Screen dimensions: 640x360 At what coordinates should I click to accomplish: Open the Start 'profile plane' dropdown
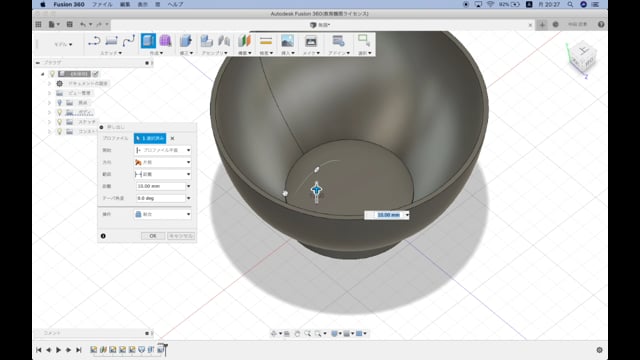162,150
